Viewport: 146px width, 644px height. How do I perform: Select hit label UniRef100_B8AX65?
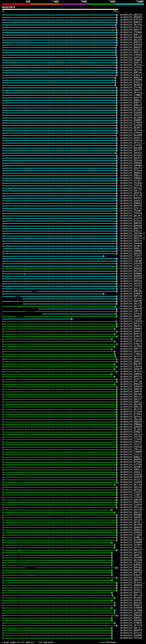[x=131, y=37]
